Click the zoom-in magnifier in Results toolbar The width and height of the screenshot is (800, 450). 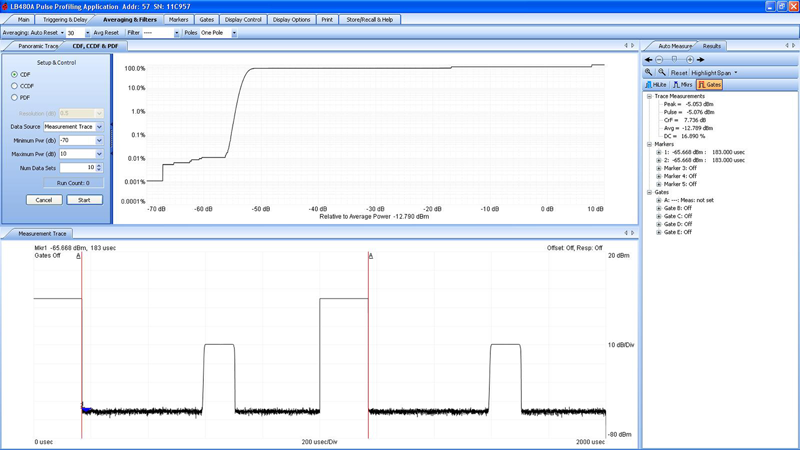click(x=648, y=73)
